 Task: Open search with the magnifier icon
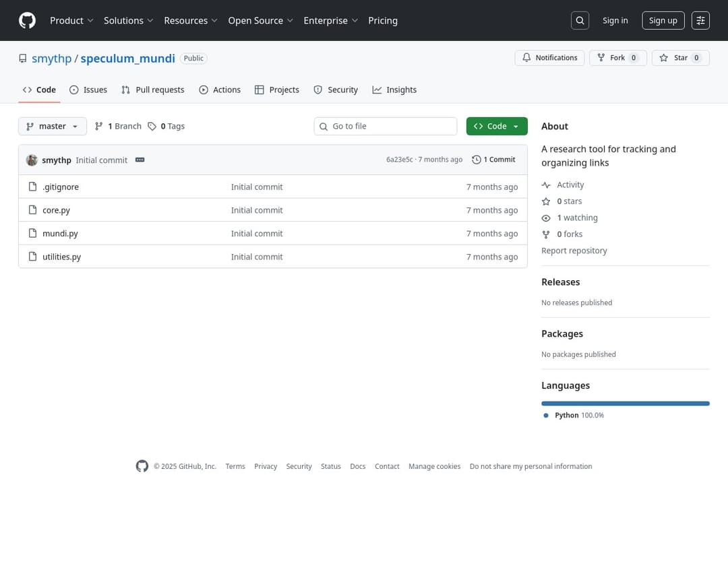[580, 21]
